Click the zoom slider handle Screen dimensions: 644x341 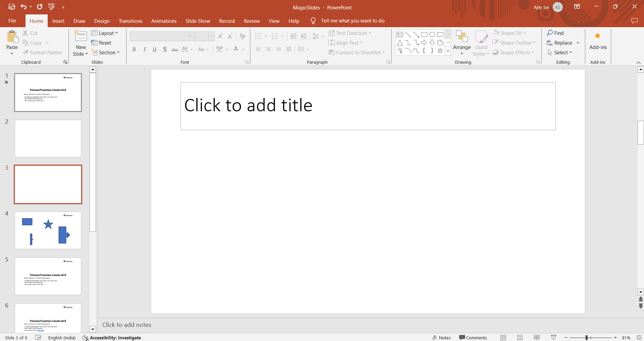pos(586,338)
